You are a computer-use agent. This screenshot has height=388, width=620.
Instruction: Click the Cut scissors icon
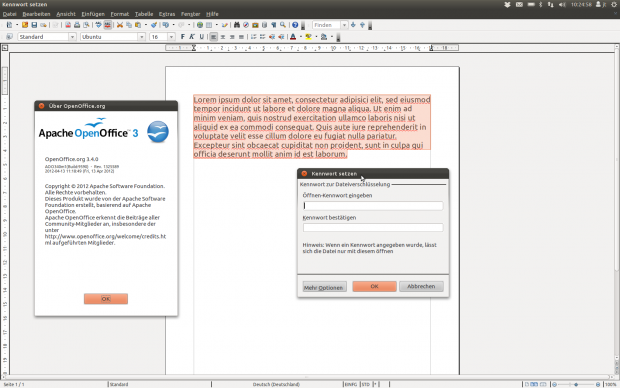point(120,25)
